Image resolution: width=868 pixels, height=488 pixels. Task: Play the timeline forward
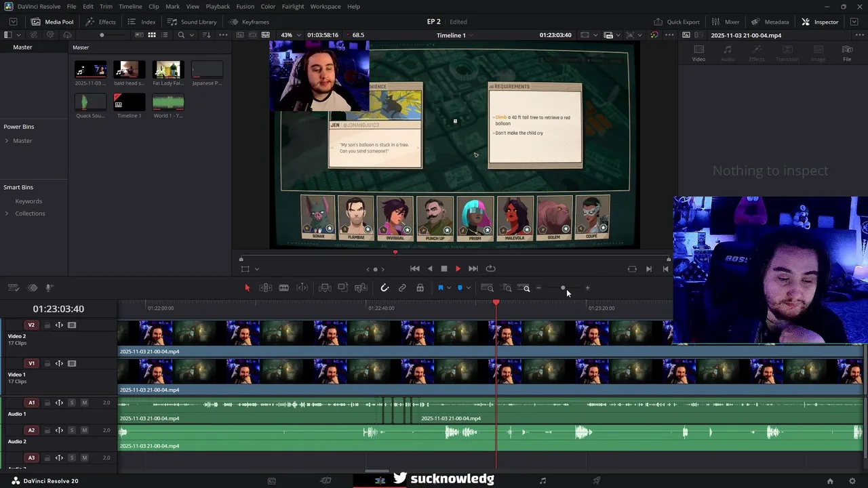458,269
